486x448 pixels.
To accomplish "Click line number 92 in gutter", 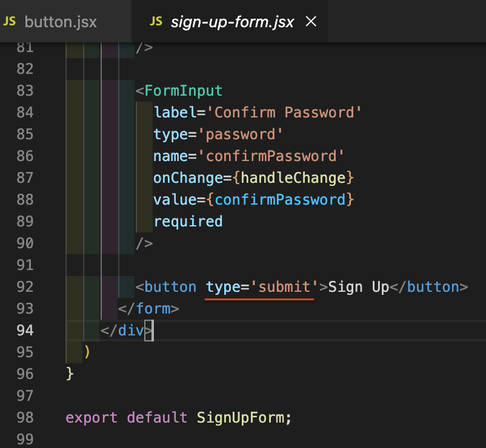I will [25, 287].
